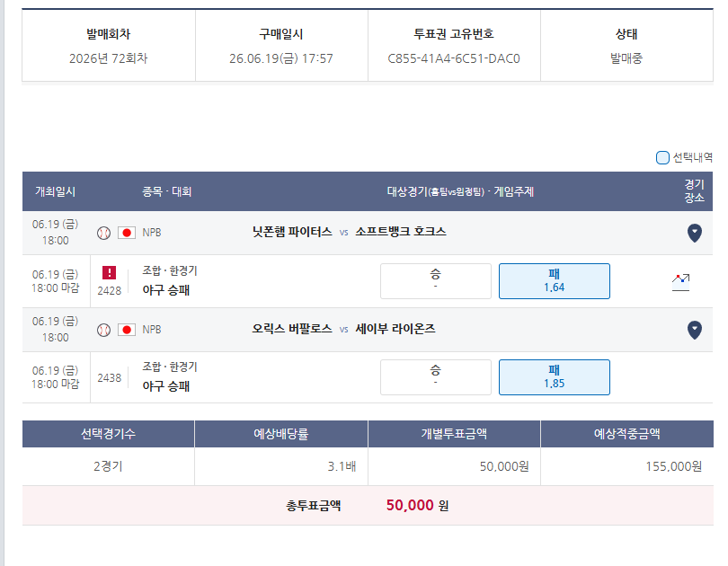This screenshot has width=728, height=566.
Task: Click 닛폰햄 파이터스 team name
Action: tap(292, 232)
